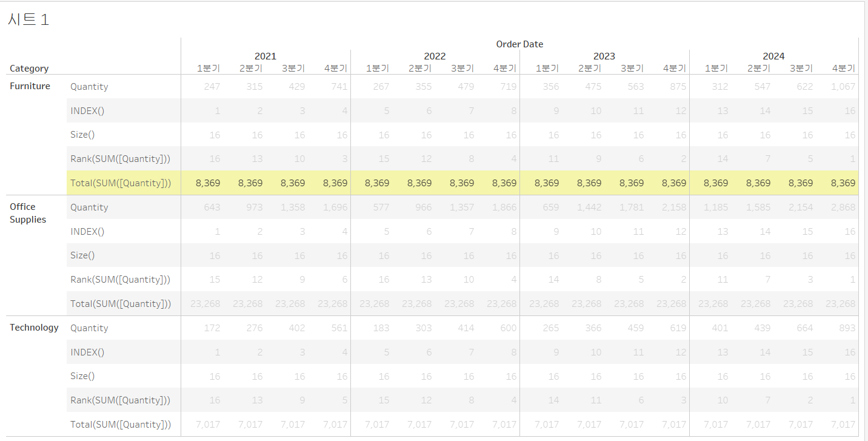The image size is (868, 441).
Task: Select highlighted Total(SUM([Quantity])) label in Furniture
Action: point(121,183)
